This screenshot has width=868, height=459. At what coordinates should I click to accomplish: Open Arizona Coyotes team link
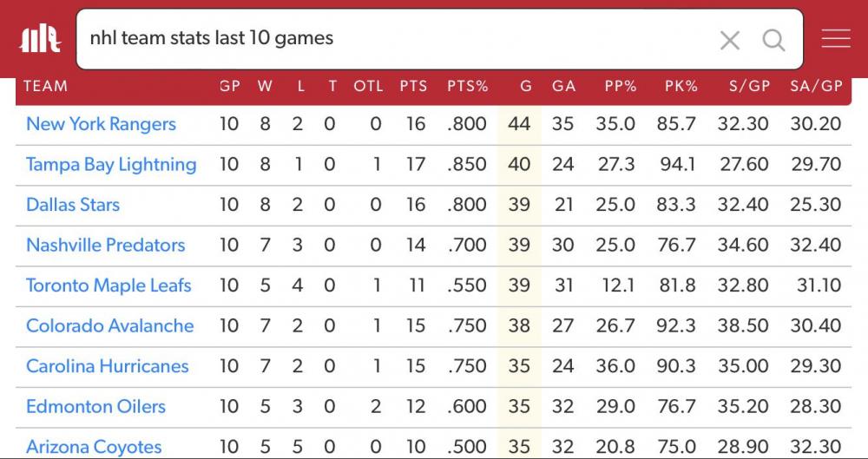click(x=94, y=447)
